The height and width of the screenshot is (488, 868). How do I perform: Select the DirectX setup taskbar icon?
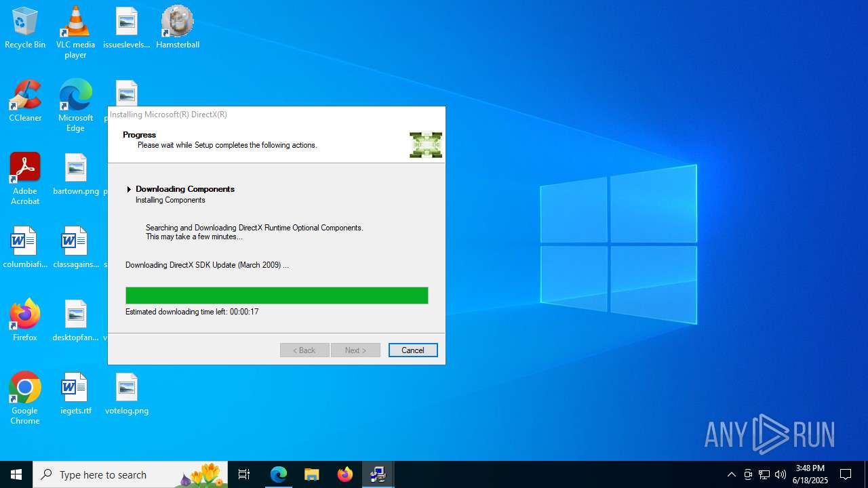click(x=378, y=474)
